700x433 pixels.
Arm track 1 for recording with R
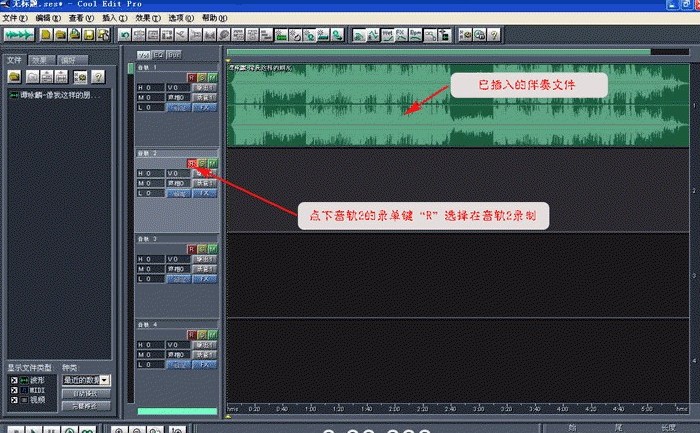(x=192, y=78)
